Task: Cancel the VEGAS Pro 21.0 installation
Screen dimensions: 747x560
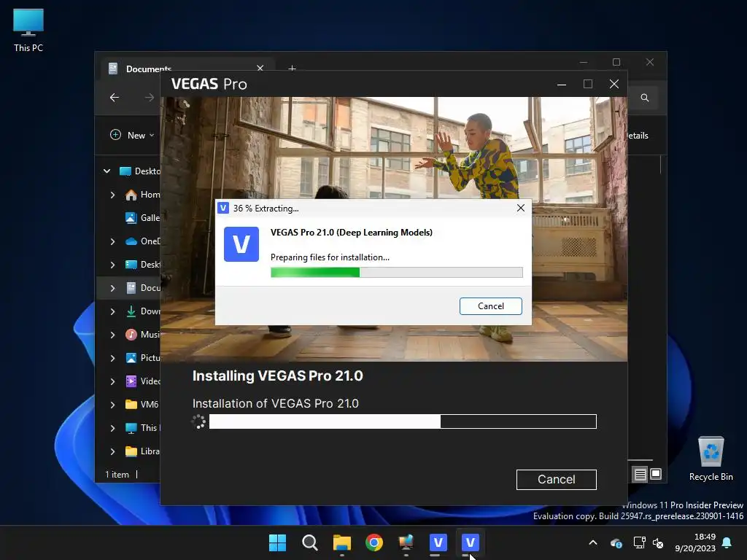Action: pyautogui.click(x=556, y=480)
